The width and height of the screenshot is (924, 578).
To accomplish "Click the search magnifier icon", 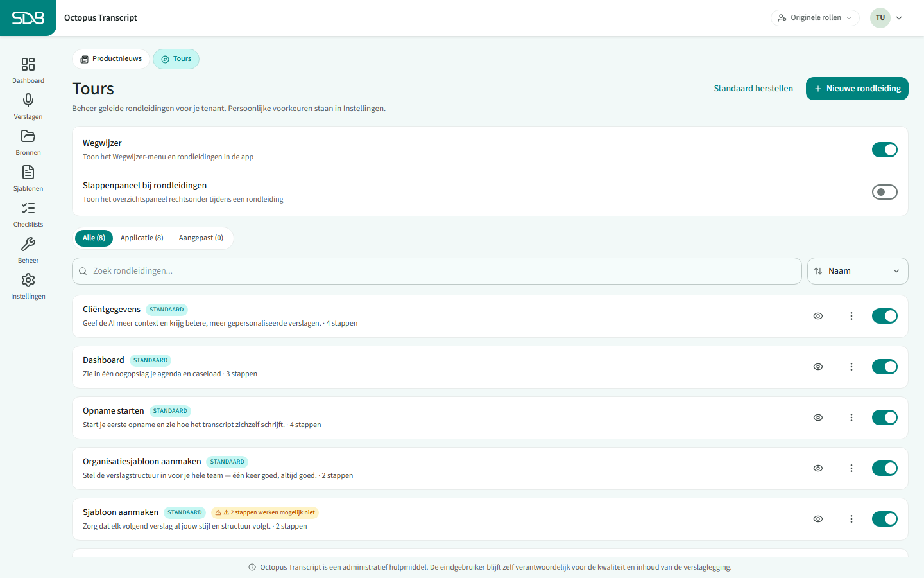I will coord(83,271).
